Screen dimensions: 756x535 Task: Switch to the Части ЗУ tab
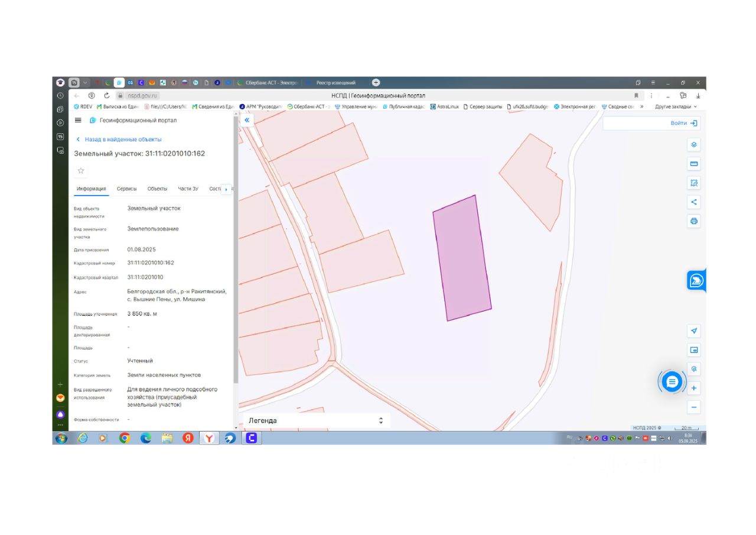188,189
